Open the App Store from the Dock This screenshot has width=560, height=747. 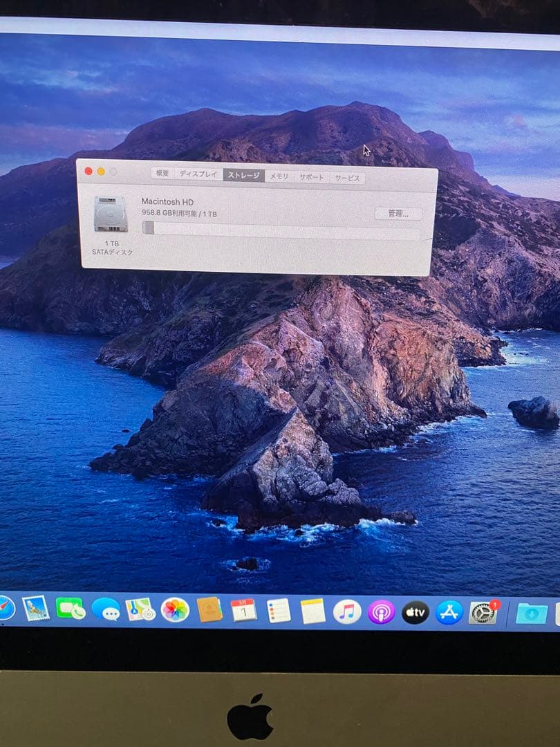[x=449, y=612]
